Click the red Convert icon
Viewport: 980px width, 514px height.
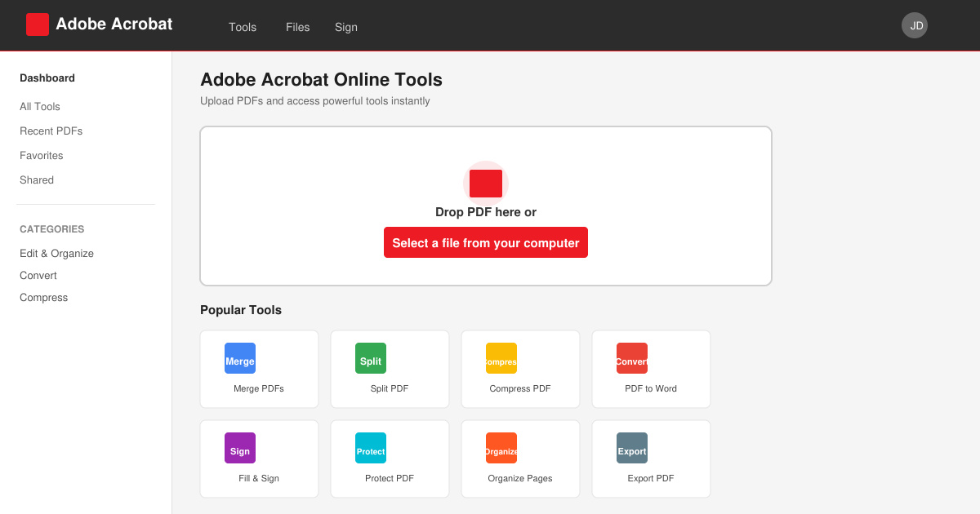coord(632,358)
